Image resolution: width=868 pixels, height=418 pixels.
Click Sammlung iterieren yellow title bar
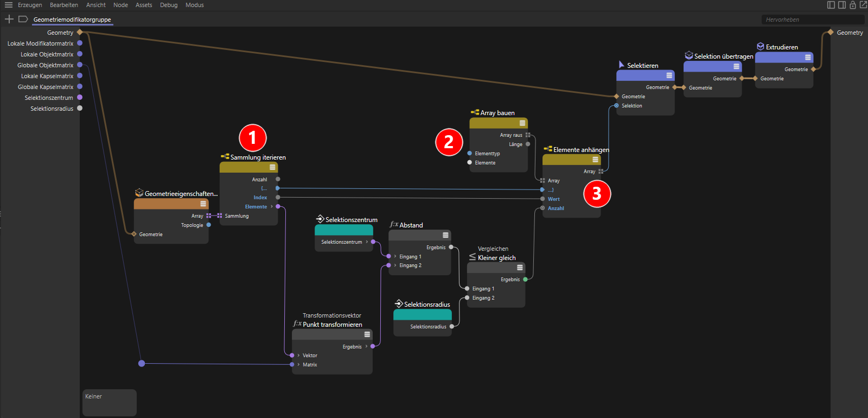(248, 167)
